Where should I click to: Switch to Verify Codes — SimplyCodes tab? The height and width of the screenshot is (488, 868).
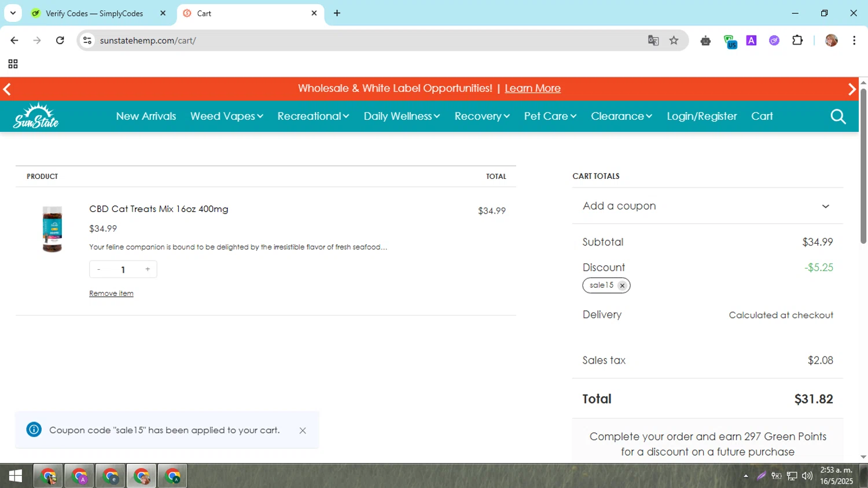(x=94, y=13)
